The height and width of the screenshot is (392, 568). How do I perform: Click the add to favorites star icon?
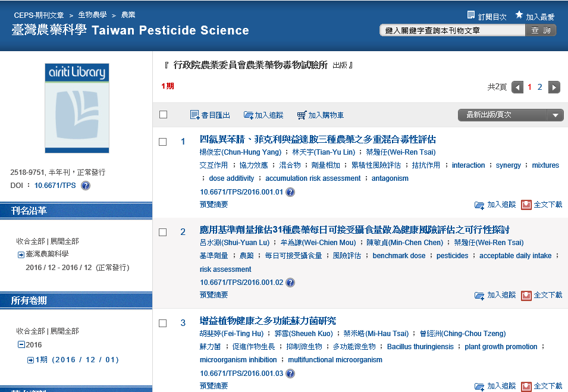tap(519, 15)
